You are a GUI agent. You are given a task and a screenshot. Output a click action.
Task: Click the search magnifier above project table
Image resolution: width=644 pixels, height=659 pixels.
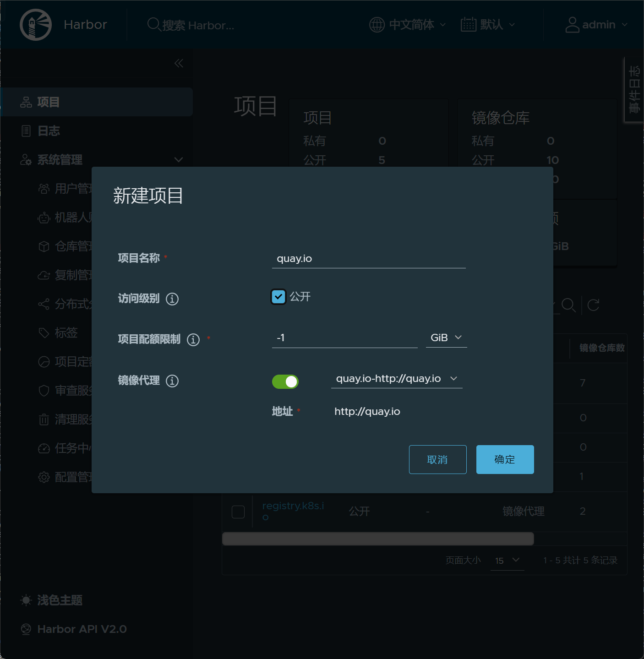pos(568,305)
